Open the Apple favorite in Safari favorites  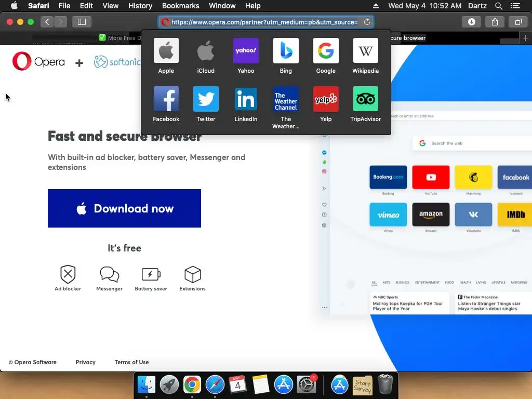pyautogui.click(x=166, y=56)
